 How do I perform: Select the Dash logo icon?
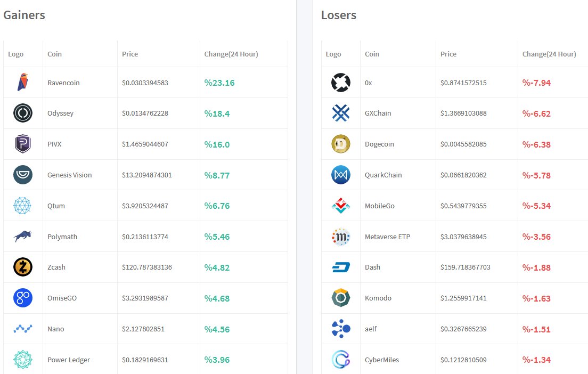pyautogui.click(x=341, y=267)
